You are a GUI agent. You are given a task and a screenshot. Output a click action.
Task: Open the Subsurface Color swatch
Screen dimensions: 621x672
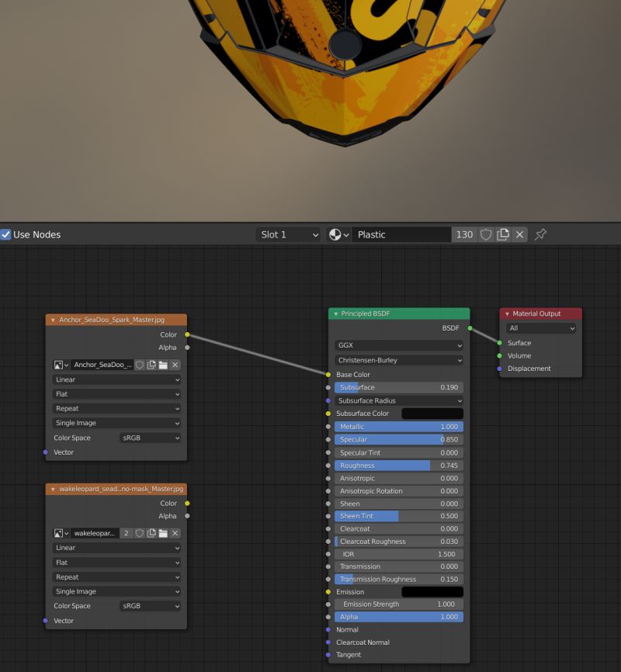[432, 414]
